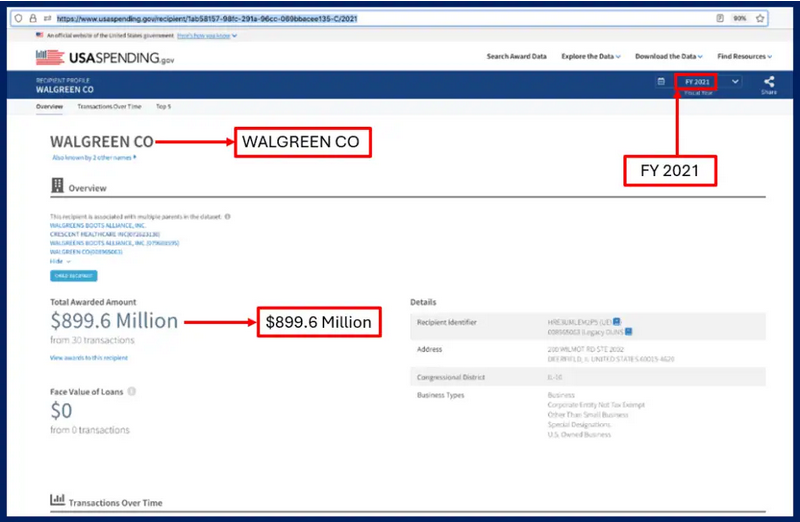This screenshot has width=800, height=522.
Task: Click the info icon after multiple parents notice
Action: [x=228, y=216]
